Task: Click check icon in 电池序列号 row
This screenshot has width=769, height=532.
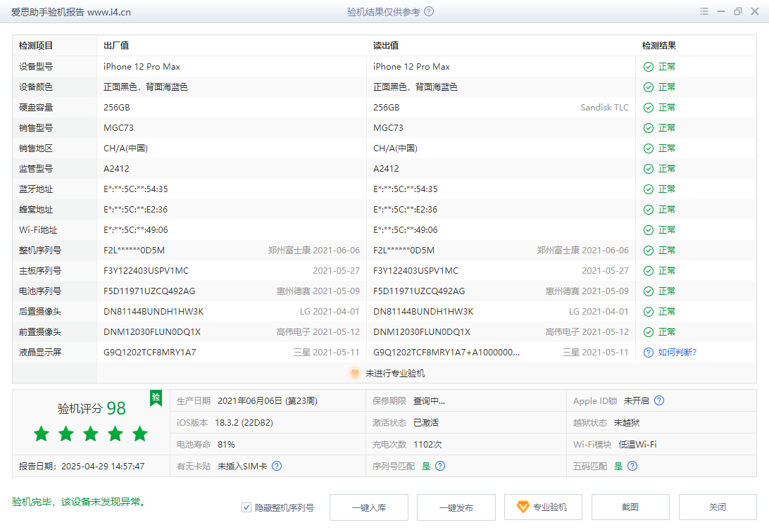Action: click(649, 291)
